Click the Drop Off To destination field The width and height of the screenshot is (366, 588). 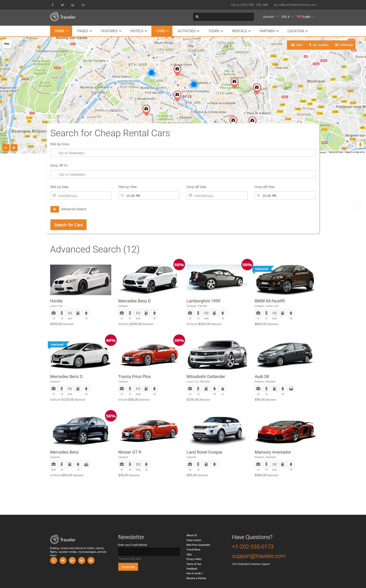[x=183, y=175]
